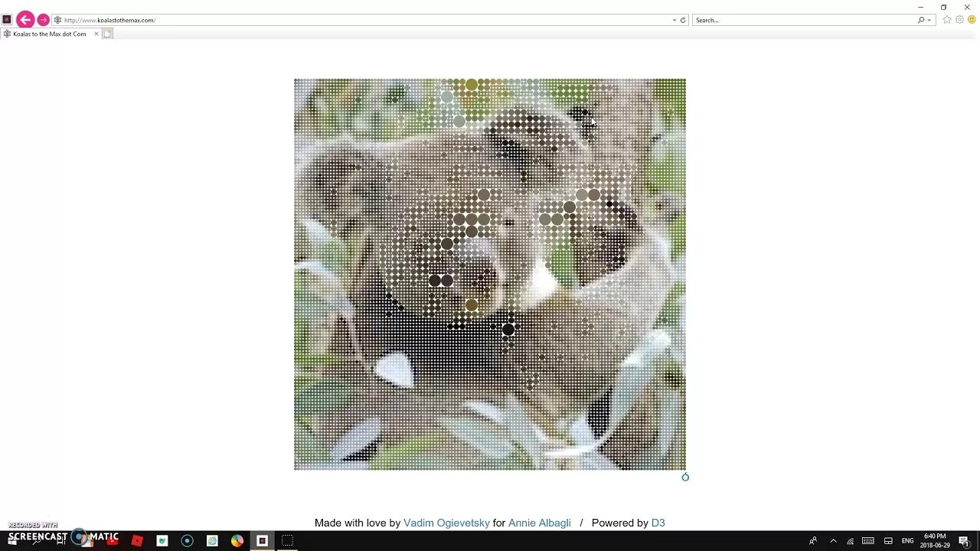980x551 pixels.
Task: Click the magnifying glass to search
Action: pyautogui.click(x=920, y=20)
